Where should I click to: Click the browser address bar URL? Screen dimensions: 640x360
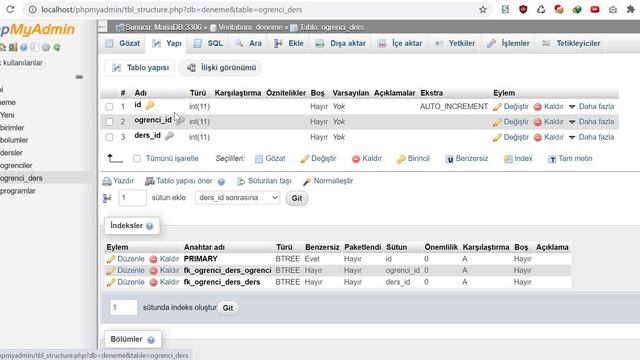click(172, 9)
